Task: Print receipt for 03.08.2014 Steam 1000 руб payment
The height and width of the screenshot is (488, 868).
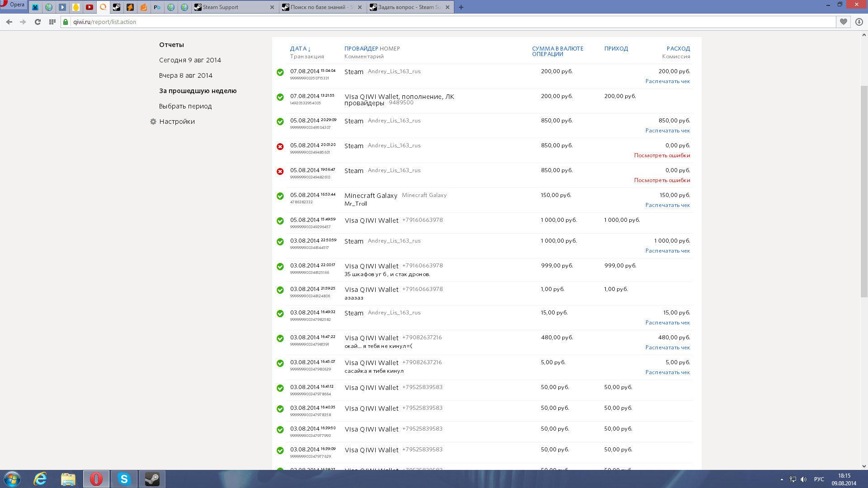Action: 667,251
